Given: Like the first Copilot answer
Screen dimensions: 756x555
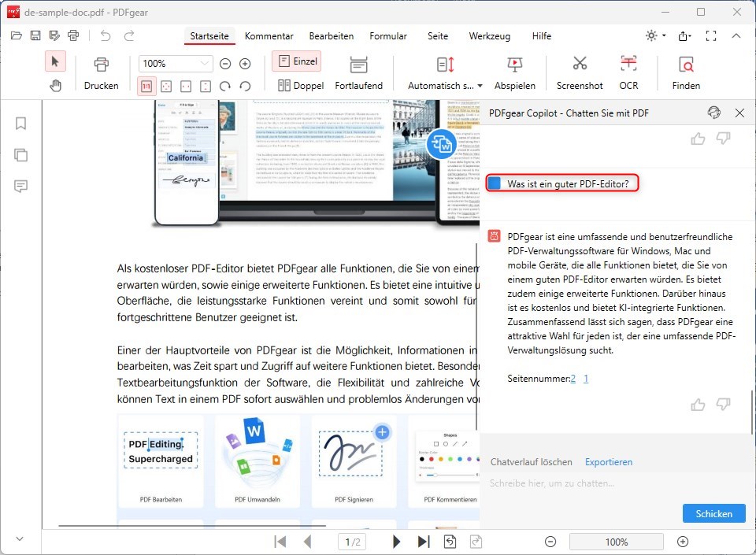Looking at the screenshot, I should click(x=698, y=139).
